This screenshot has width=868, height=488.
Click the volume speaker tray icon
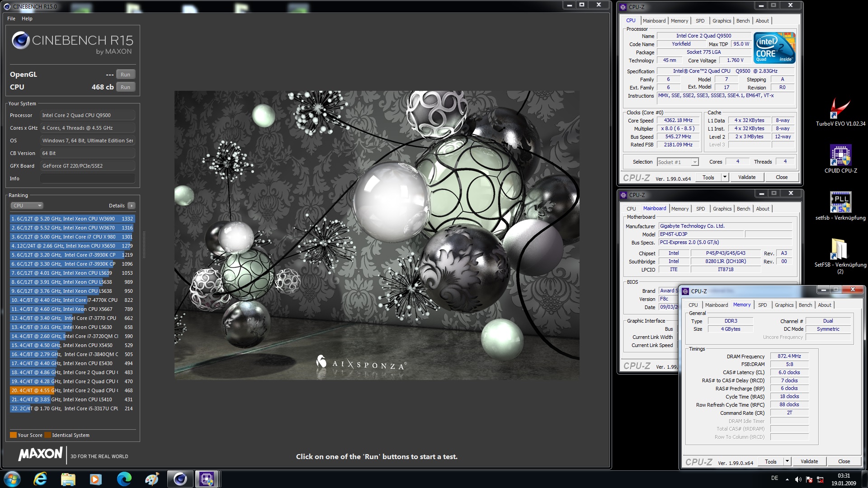point(798,479)
